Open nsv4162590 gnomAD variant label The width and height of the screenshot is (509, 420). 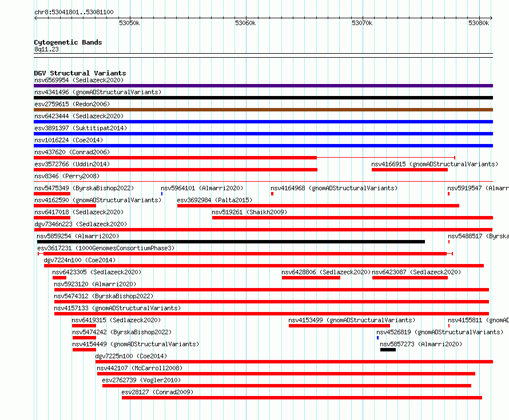click(98, 200)
